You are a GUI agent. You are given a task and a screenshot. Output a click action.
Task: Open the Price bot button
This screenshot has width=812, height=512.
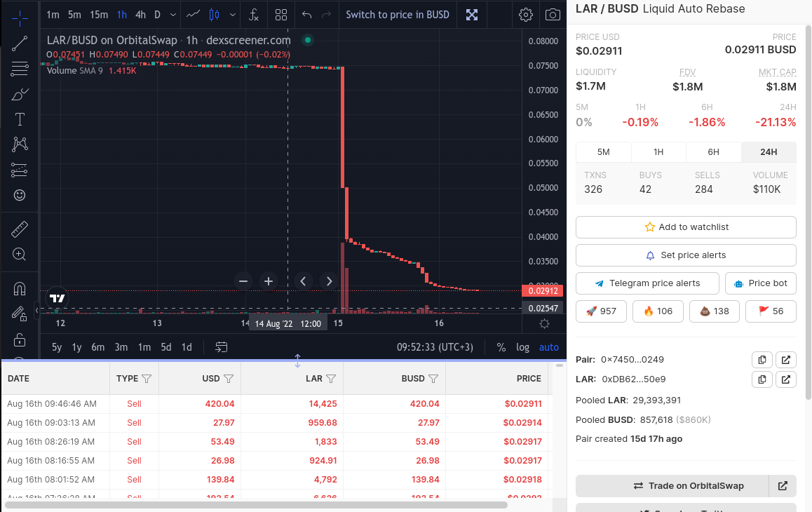[761, 283]
